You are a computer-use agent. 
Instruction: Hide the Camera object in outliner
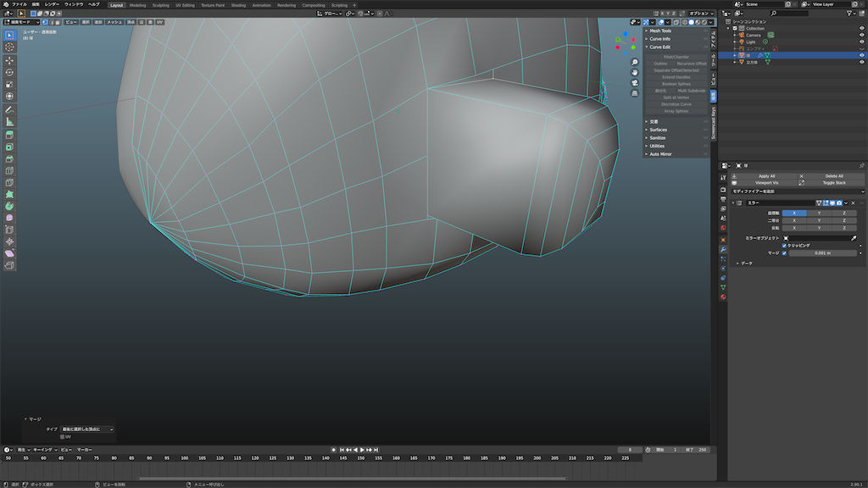861,35
